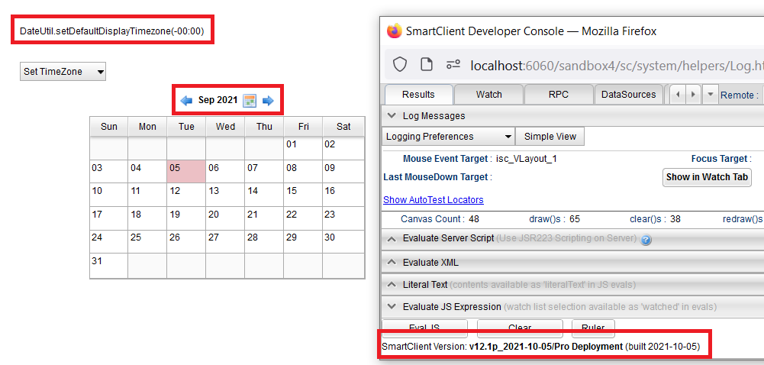Switch to the DataSources tab
Image resolution: width=764 pixels, height=365 pixels.
(x=629, y=95)
